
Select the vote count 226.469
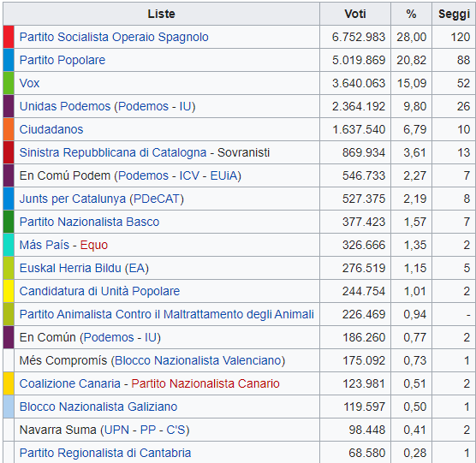364,314
